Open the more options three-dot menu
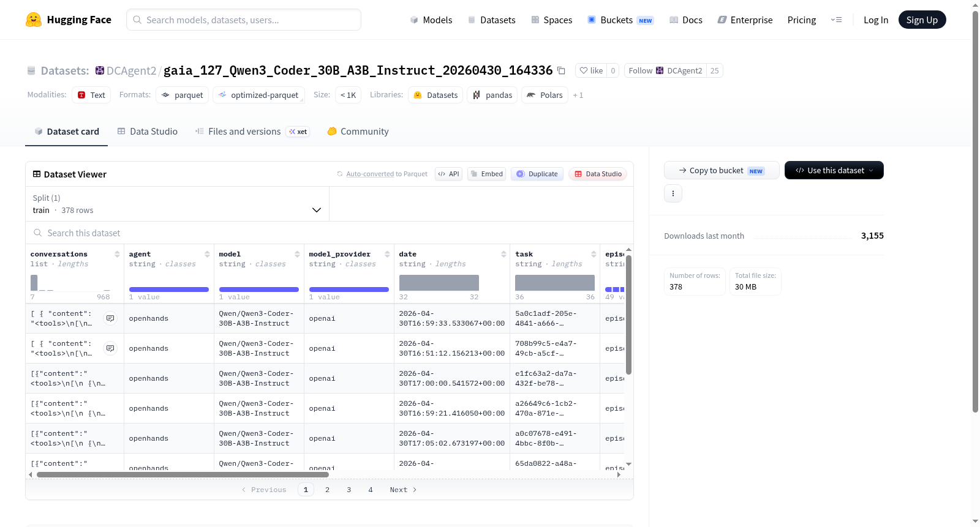The height and width of the screenshot is (527, 980). tap(673, 193)
